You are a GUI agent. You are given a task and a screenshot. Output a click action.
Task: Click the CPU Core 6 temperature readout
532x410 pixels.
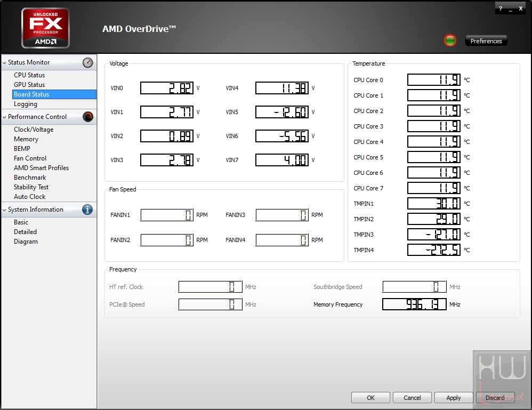(434, 172)
